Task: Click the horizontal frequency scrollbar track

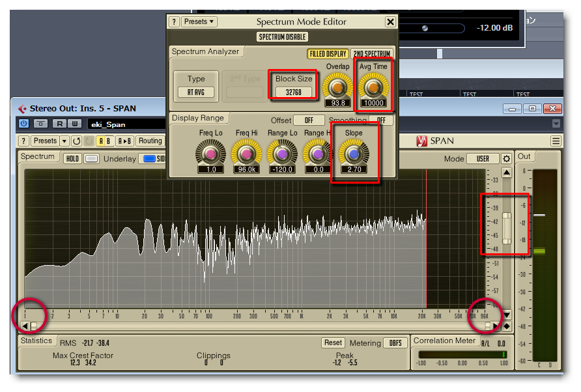Action: click(x=260, y=326)
